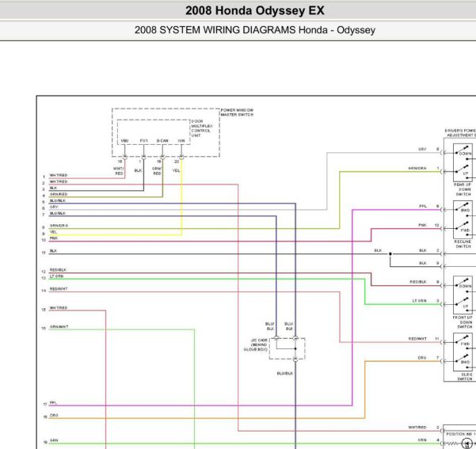Click the 'BLK' label on left wire 11
The height and width of the screenshot is (449, 476).
[53, 251]
